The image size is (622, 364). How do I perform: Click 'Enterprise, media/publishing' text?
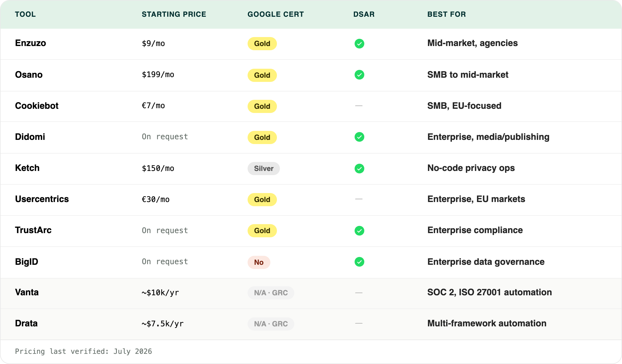(488, 137)
